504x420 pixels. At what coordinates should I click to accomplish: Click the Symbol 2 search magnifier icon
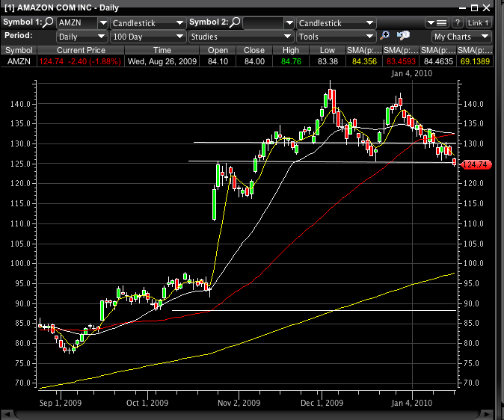pyautogui.click(x=235, y=22)
